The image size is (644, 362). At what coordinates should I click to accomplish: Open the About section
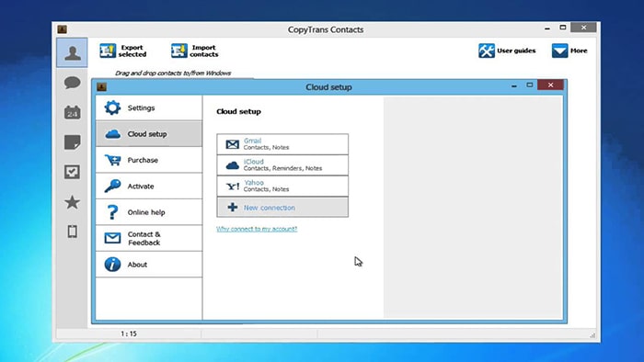coord(149,265)
